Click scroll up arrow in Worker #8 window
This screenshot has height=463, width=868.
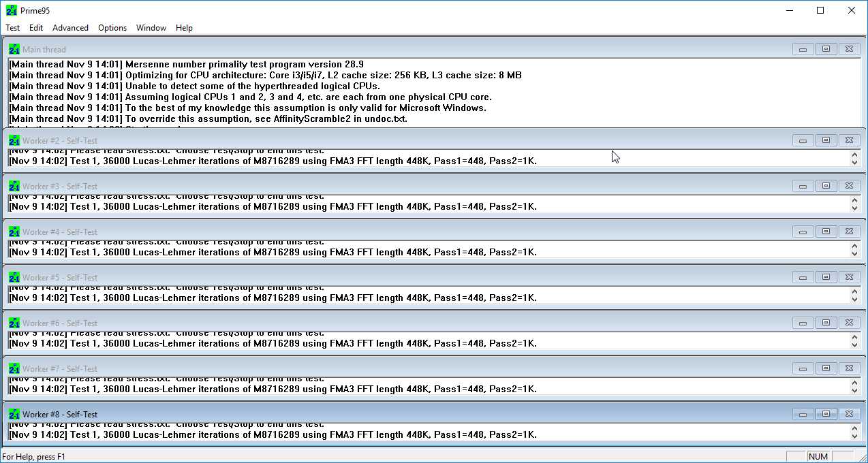coord(855,428)
